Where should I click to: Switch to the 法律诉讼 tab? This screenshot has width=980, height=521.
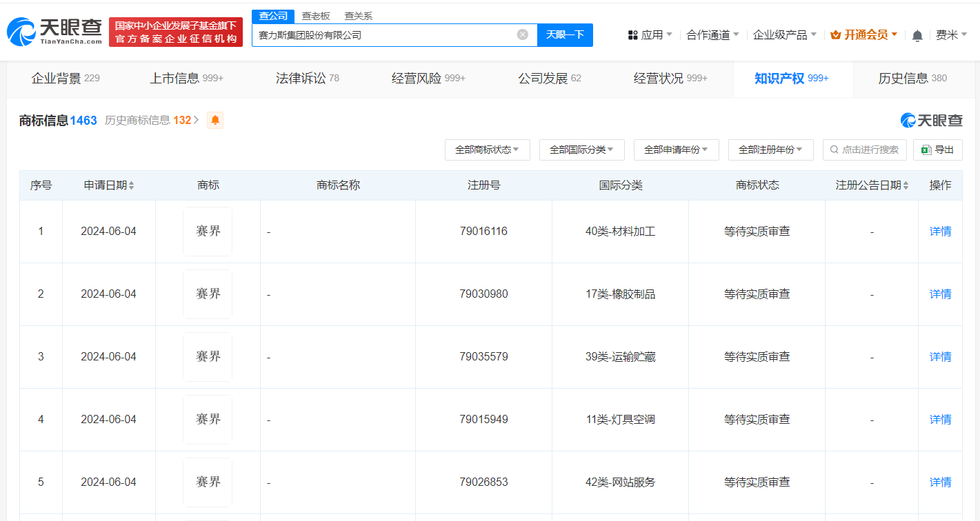pyautogui.click(x=307, y=79)
